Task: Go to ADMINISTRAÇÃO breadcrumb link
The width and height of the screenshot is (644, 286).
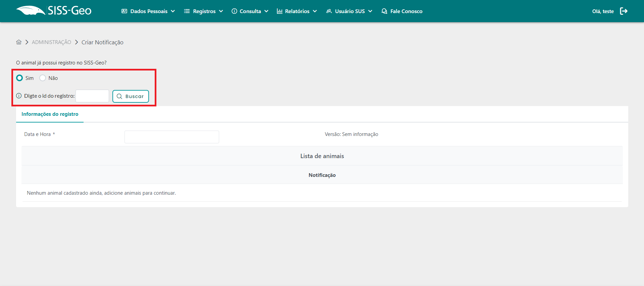Action: coord(51,42)
